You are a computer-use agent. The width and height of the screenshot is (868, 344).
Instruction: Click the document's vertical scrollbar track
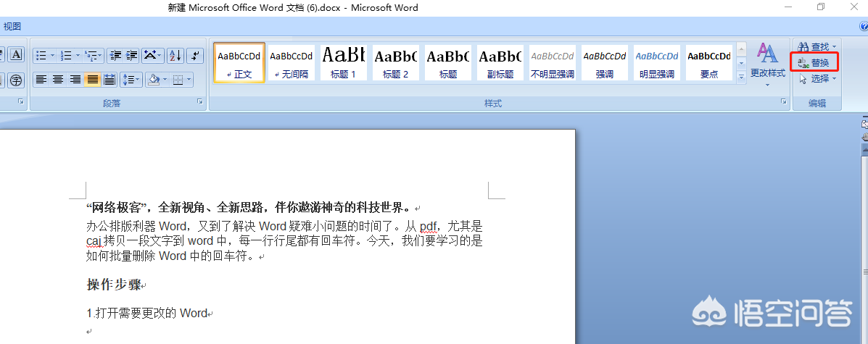864,249
